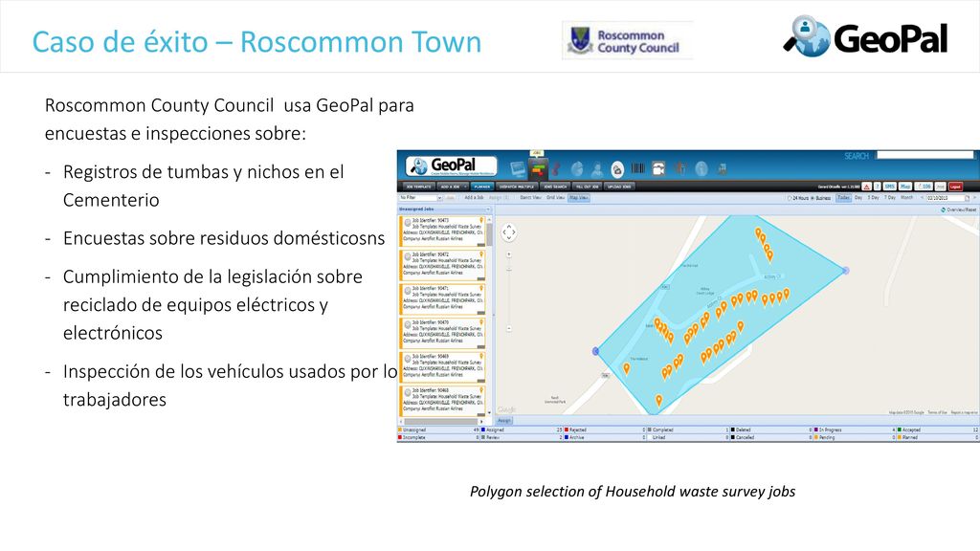The height and width of the screenshot is (551, 980).
Task: Click the SEARCH input field
Action: click(925, 154)
